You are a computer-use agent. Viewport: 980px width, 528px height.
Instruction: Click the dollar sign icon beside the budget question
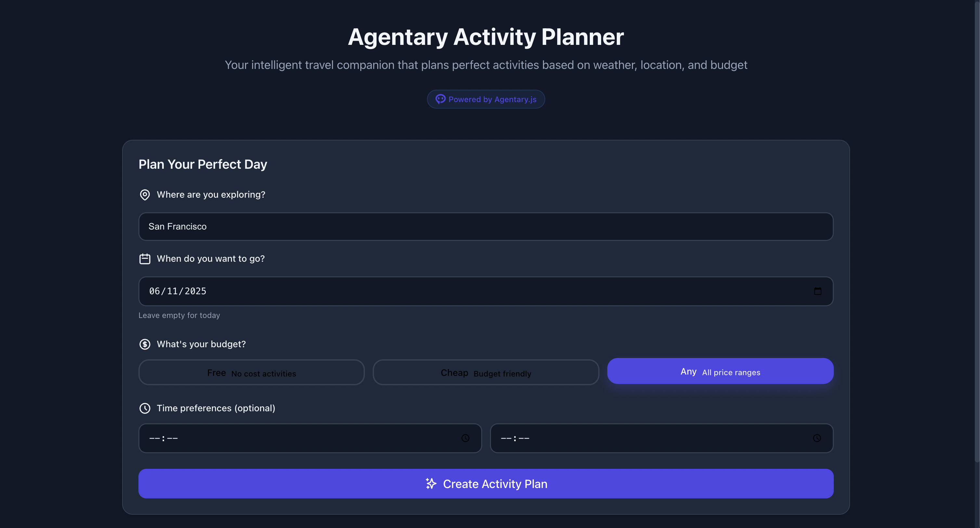click(x=145, y=344)
